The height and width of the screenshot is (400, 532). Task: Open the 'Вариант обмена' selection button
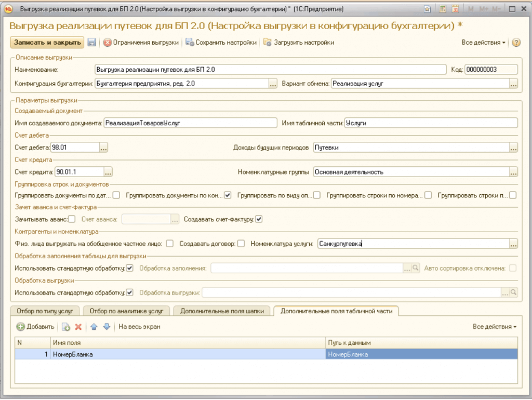513,84
